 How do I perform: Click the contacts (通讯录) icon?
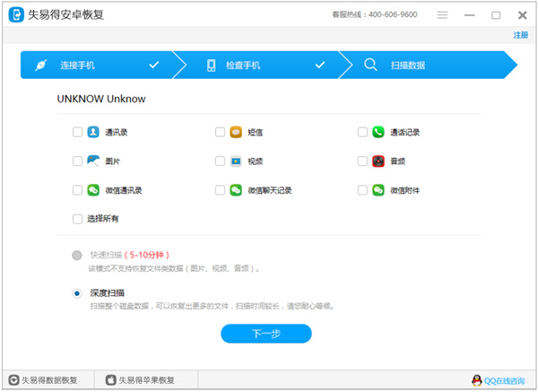click(x=93, y=132)
